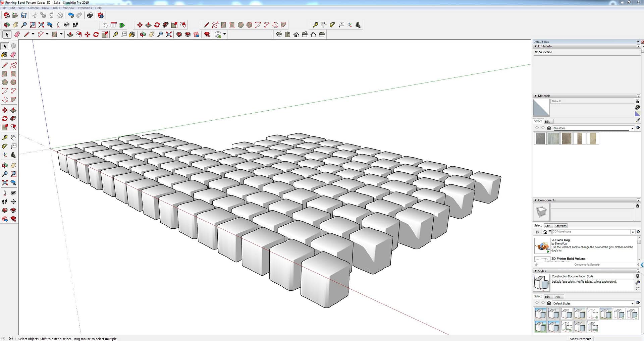This screenshot has height=341, width=644.
Task: Open the Bluestone materials dropdown
Action: (x=632, y=128)
